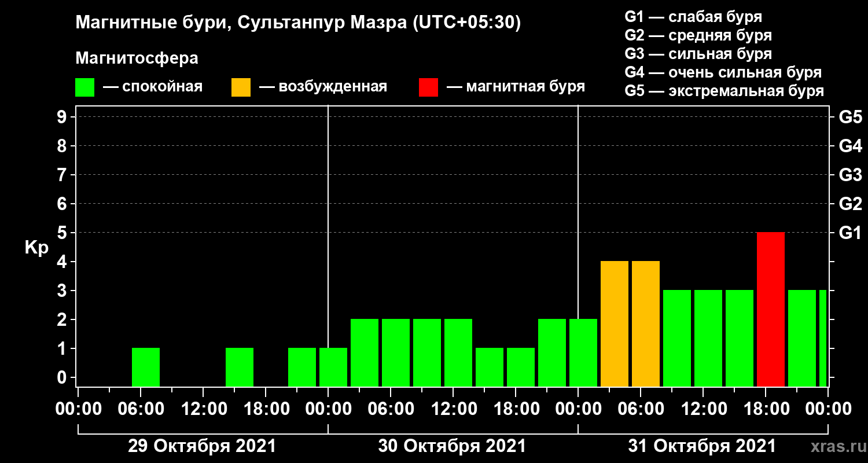
Task: Click 06:00 time label under 29 October
Action: coord(140,409)
